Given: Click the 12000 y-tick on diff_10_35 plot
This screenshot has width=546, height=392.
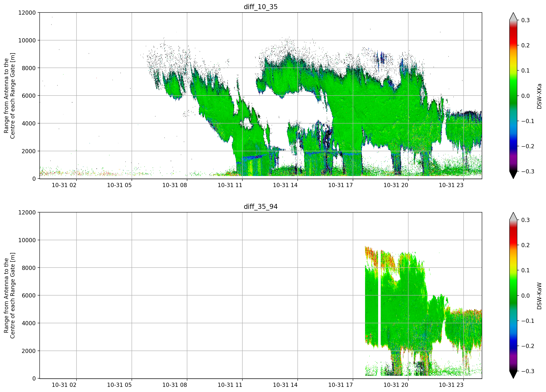Looking at the screenshot, I should pos(27,13).
